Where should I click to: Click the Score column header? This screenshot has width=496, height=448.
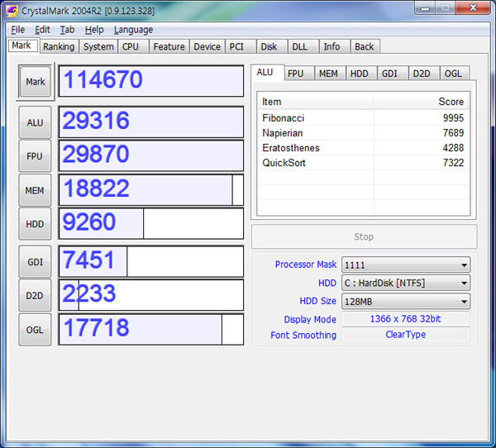pos(421,102)
